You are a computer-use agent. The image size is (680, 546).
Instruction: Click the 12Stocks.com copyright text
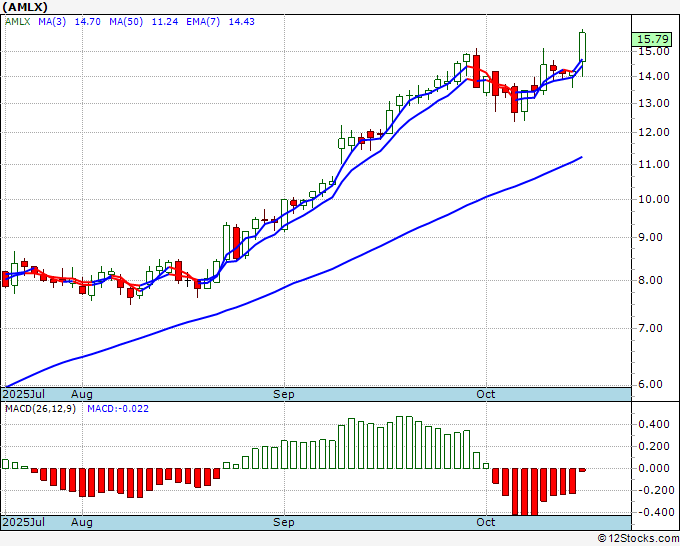coord(638,539)
